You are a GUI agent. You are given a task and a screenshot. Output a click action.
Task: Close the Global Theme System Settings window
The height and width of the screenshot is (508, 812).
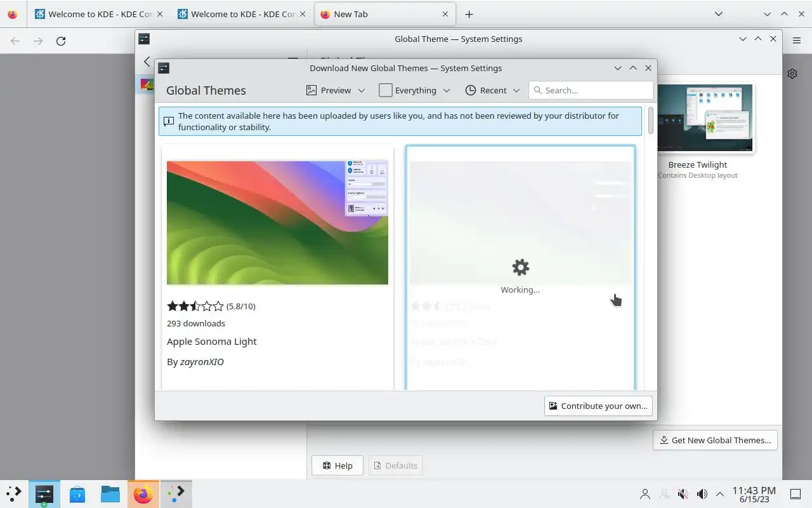click(x=773, y=39)
